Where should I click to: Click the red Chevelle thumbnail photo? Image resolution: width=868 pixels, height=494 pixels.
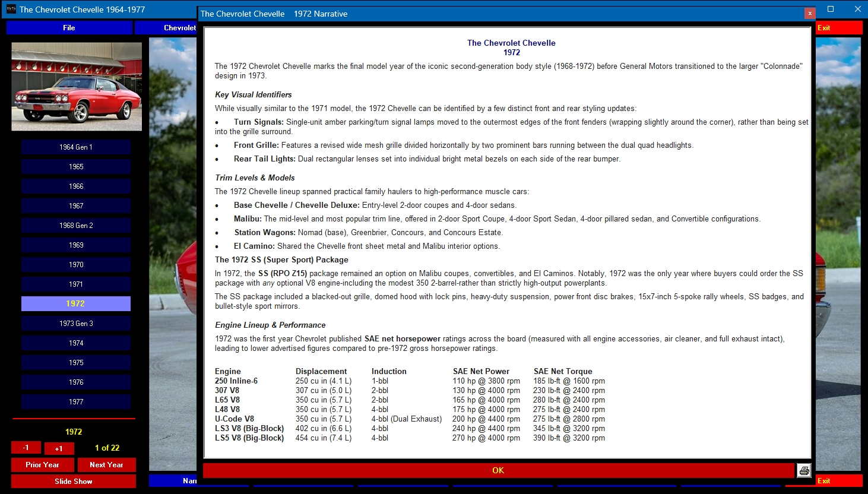coord(77,87)
